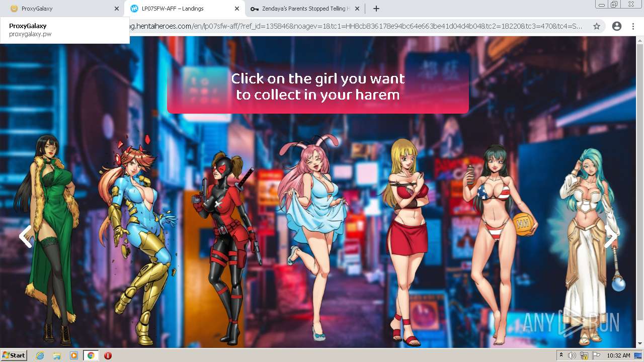
Task: Close the ProxyGalaxy tab
Action: click(117, 9)
